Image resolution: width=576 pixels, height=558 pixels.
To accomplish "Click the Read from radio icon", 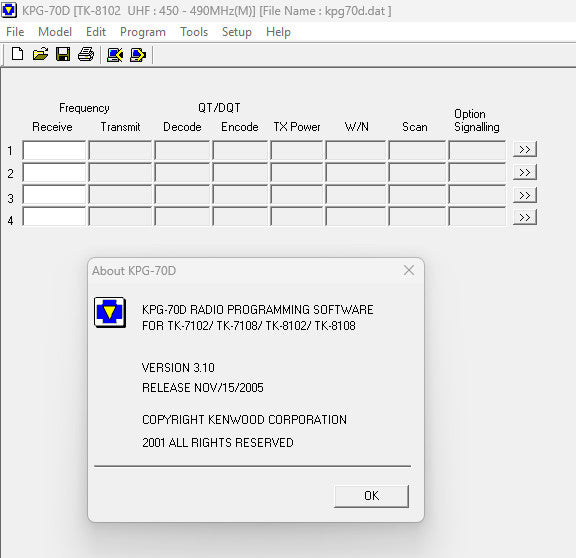I will pyautogui.click(x=115, y=55).
